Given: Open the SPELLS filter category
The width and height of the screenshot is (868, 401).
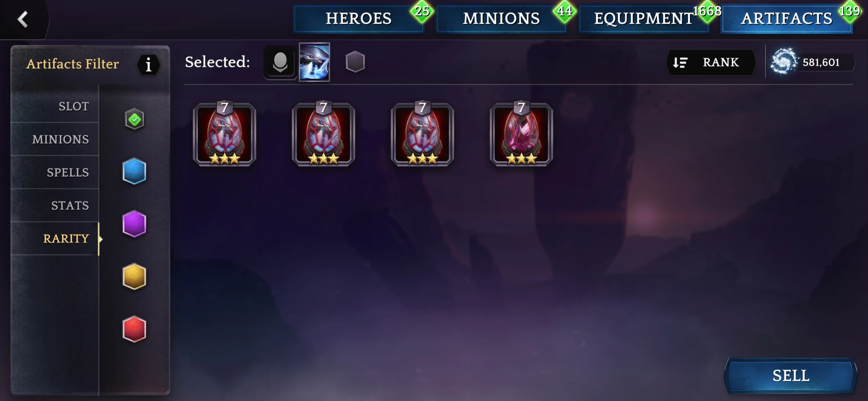Looking at the screenshot, I should (x=55, y=172).
